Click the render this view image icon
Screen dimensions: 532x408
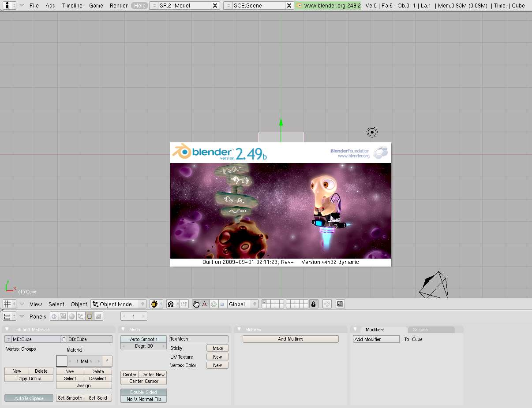point(340,304)
